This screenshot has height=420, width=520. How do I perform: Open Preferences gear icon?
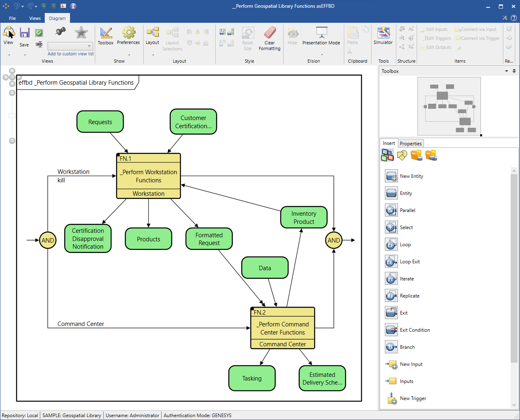129,33
